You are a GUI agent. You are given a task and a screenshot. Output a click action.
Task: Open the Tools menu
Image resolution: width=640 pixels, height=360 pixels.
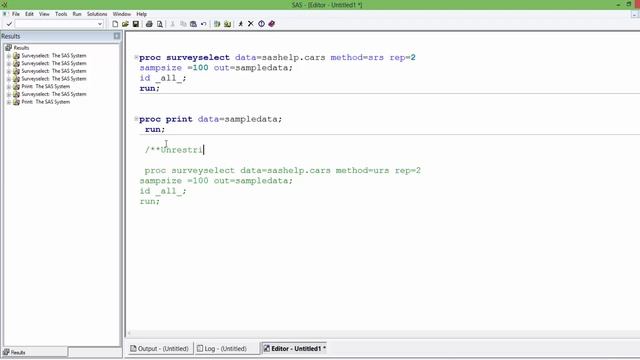point(61,14)
